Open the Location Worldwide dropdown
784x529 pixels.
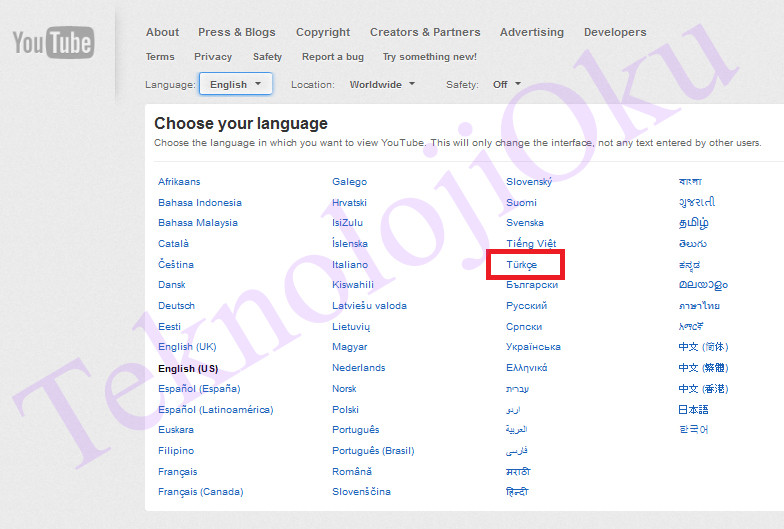[x=382, y=84]
